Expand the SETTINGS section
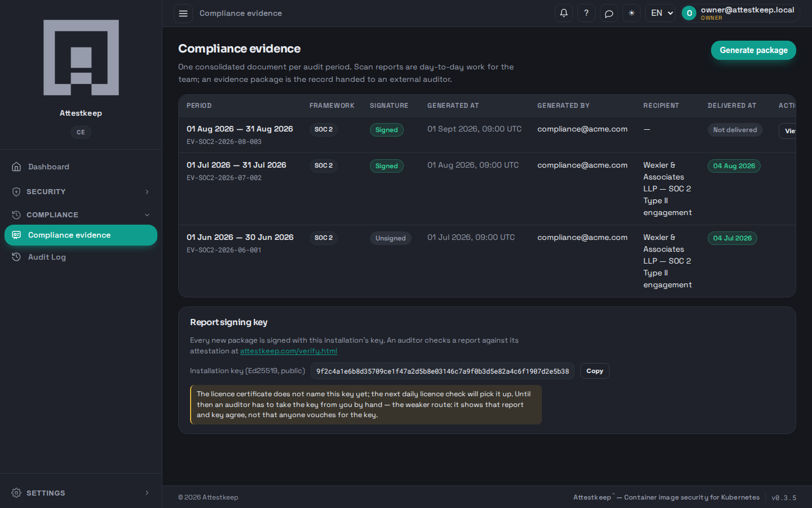 [x=81, y=493]
